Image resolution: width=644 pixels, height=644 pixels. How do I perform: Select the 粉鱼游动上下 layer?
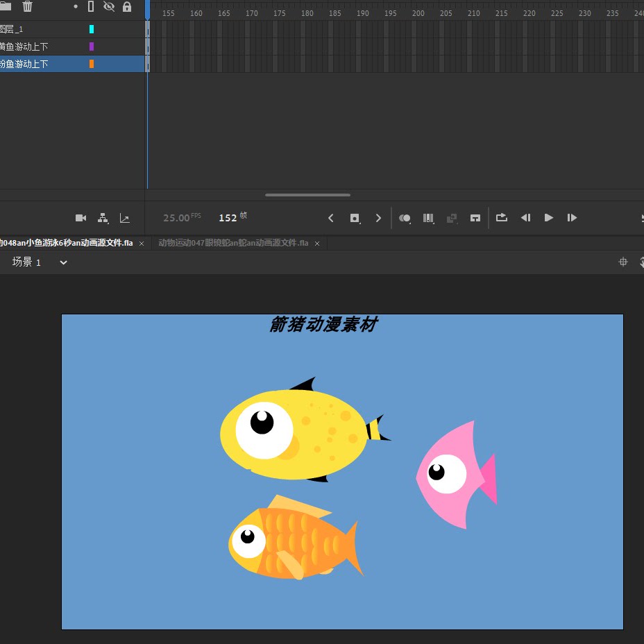(x=72, y=64)
